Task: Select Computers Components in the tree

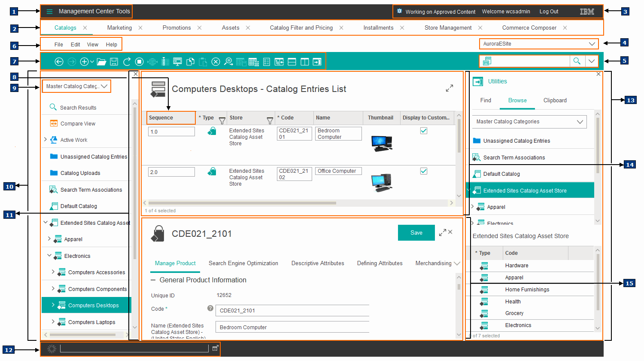Action: point(97,289)
